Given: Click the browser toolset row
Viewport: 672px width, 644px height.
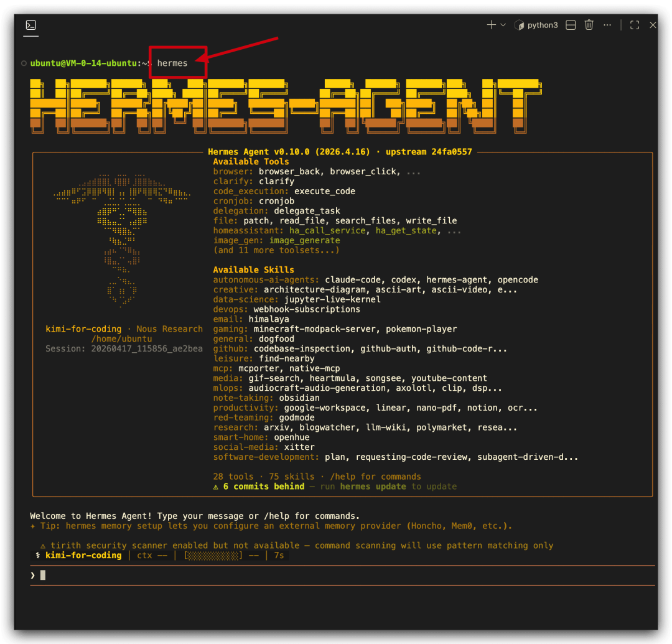Looking at the screenshot, I should tap(317, 171).
